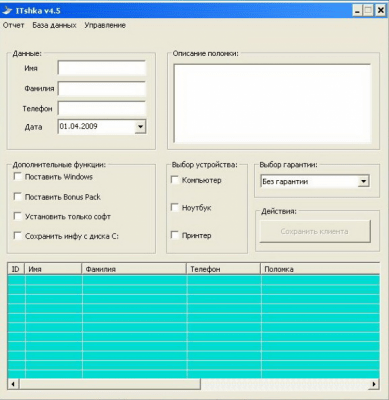Select the Компьютер device checkbox
389x400 pixels.
175,180
